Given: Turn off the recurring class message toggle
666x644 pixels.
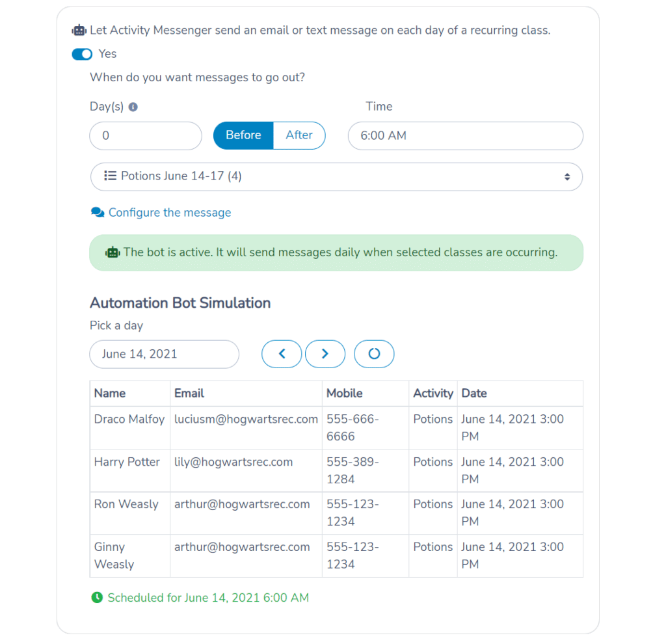Looking at the screenshot, I should pos(82,54).
